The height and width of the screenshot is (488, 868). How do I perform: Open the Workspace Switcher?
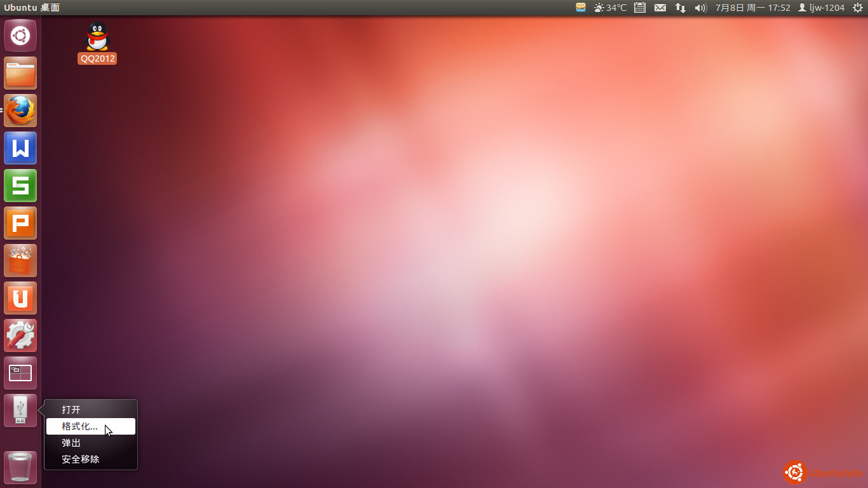tap(20, 373)
